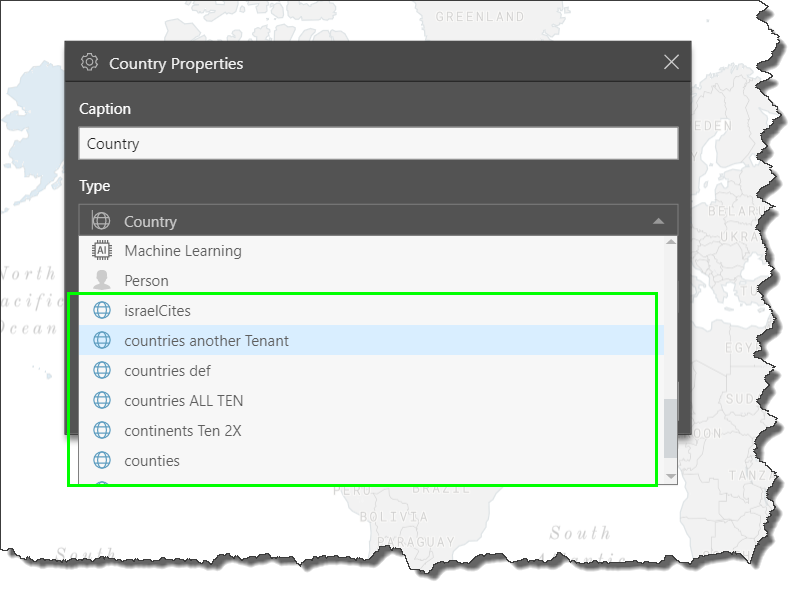Screen dimensions: 802x592
Task: Click the Country text in Type combo box
Action: tap(150, 222)
